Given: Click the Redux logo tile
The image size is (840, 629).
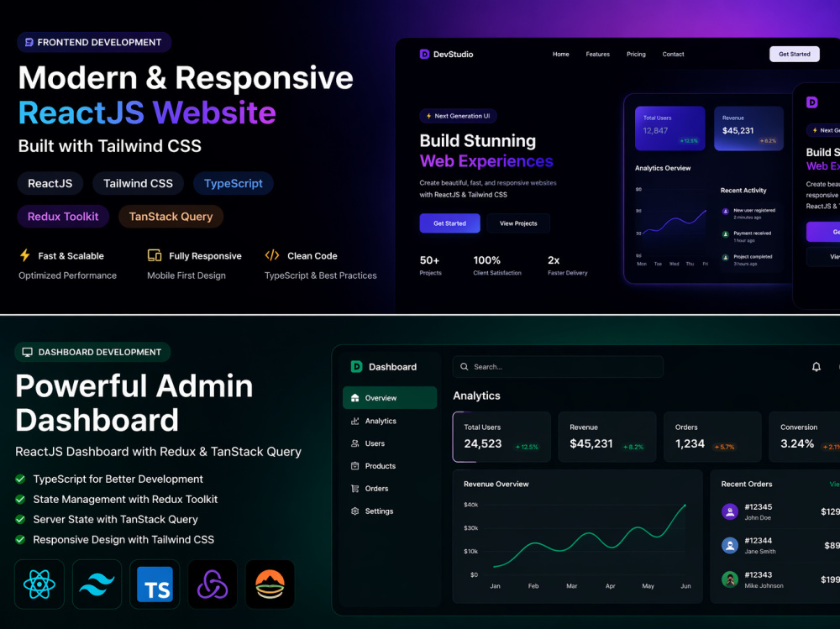Looking at the screenshot, I should pyautogui.click(x=213, y=584).
